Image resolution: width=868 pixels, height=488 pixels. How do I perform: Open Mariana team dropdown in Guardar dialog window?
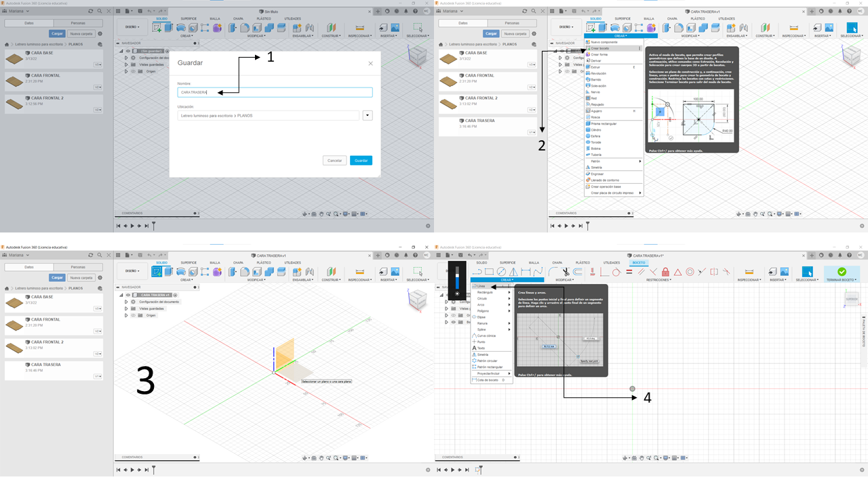17,12
